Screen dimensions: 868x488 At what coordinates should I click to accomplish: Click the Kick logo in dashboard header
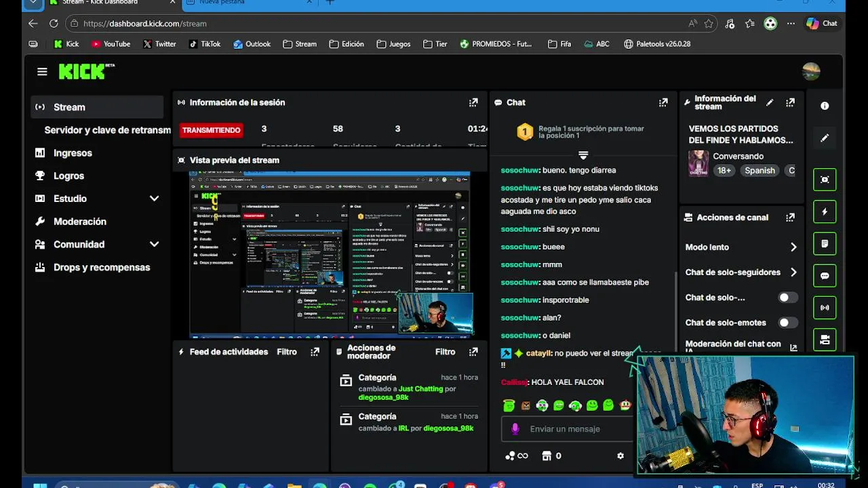[86, 71]
